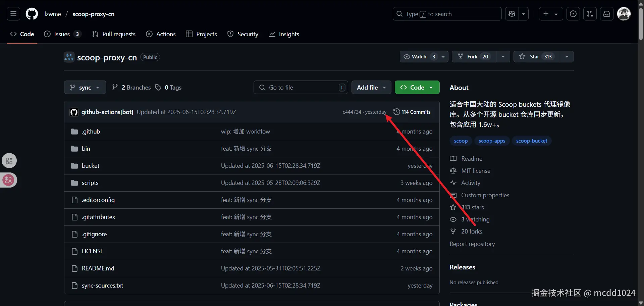Open the .github folder
The image size is (644, 306).
91,132
